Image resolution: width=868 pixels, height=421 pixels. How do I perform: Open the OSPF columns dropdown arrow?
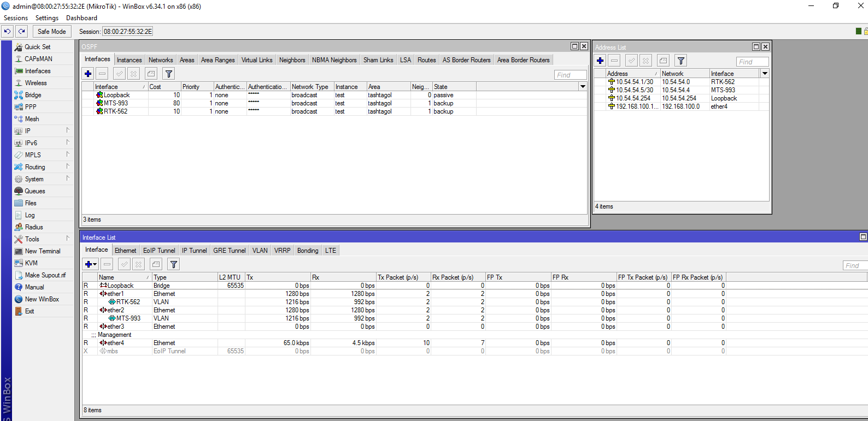point(583,86)
